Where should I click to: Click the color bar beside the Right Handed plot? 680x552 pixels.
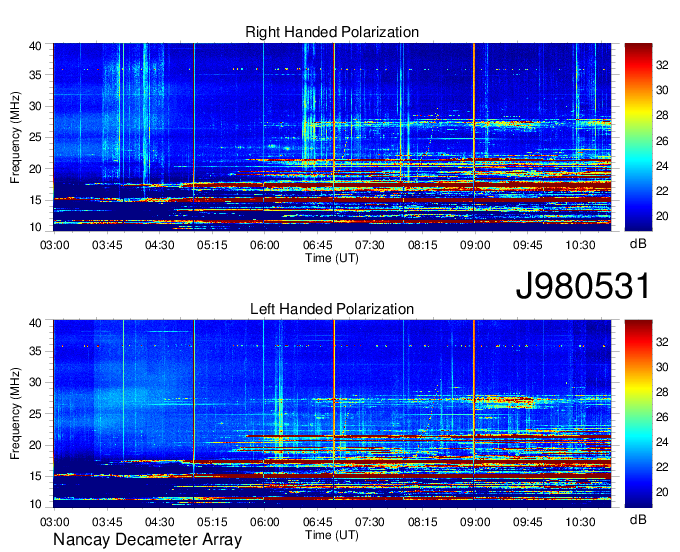point(638,137)
